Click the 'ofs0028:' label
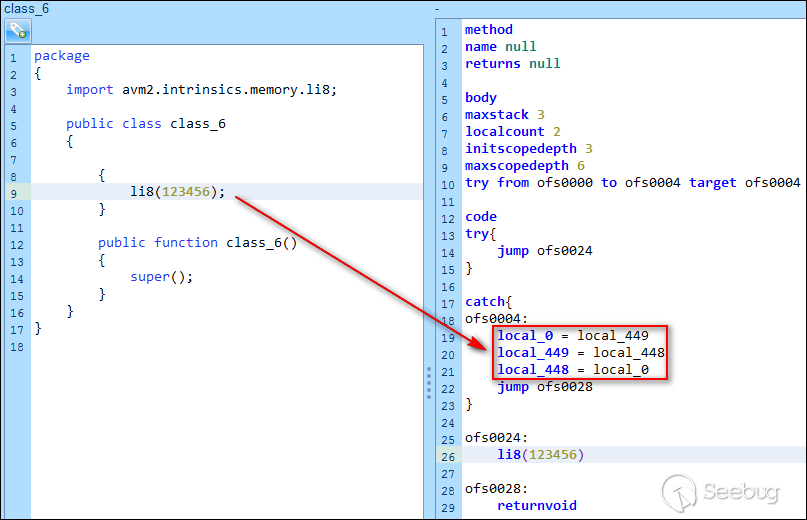 click(496, 489)
